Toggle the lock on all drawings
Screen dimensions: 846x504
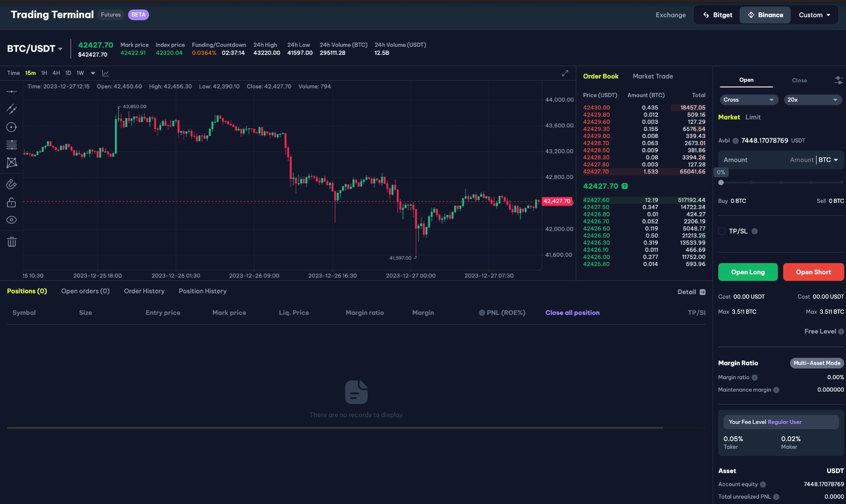(12, 202)
